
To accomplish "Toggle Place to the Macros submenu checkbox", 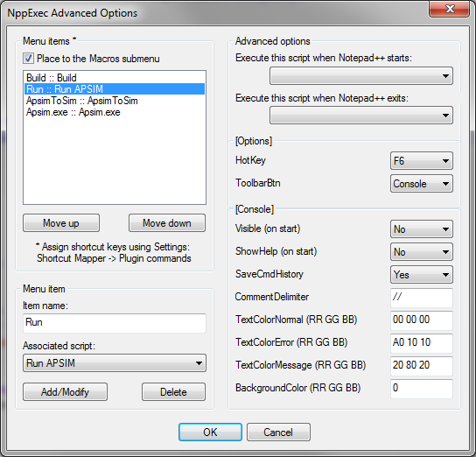I will point(29,59).
